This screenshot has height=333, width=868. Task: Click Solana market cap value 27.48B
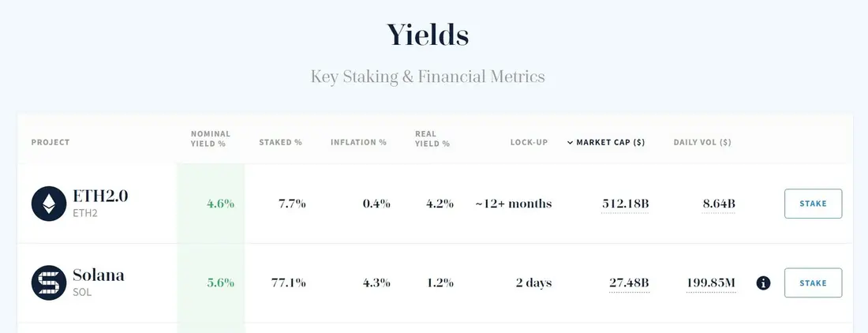point(629,282)
